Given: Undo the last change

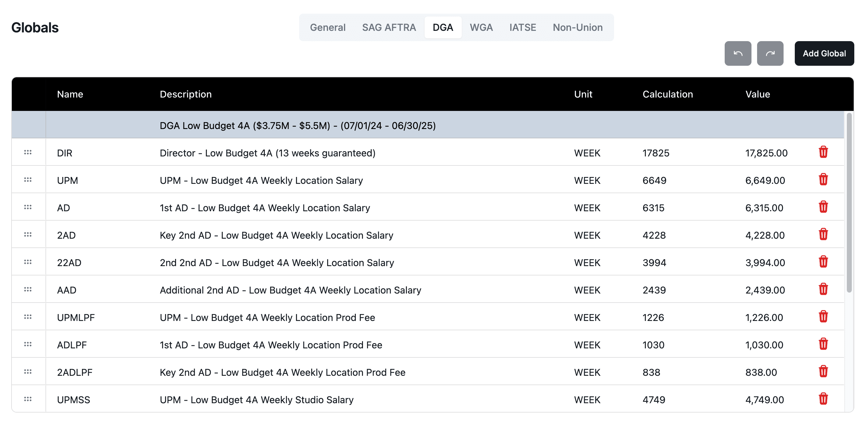Looking at the screenshot, I should pos(737,53).
